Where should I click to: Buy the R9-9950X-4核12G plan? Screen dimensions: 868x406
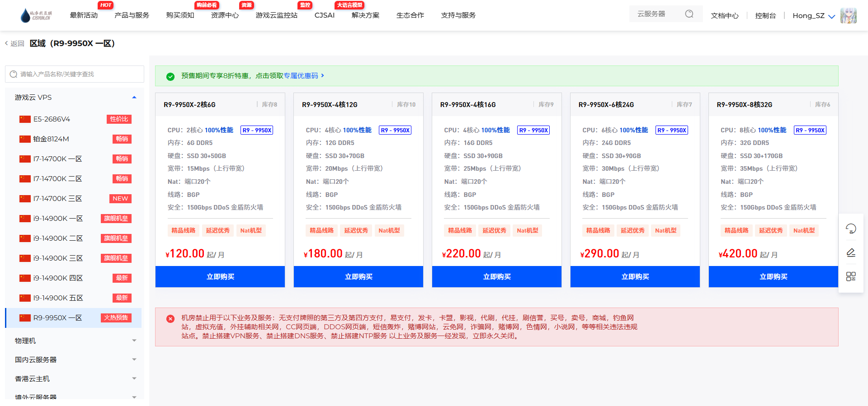pos(359,276)
